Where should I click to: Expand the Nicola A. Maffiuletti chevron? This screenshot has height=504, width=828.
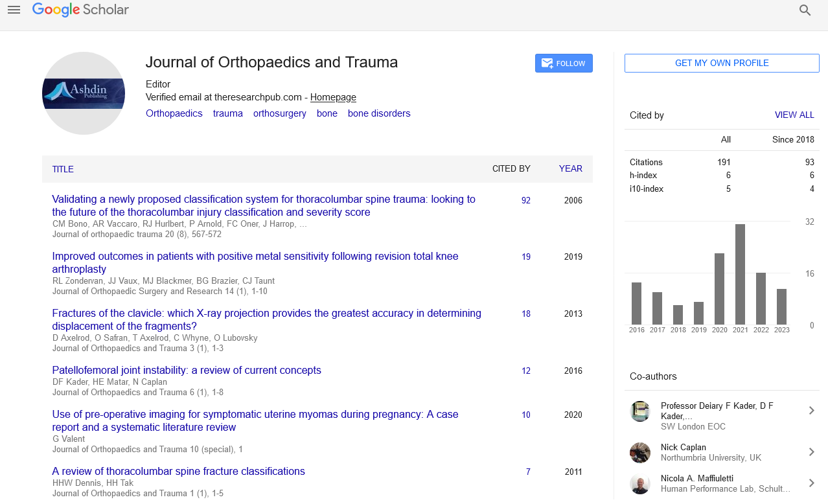(x=811, y=483)
